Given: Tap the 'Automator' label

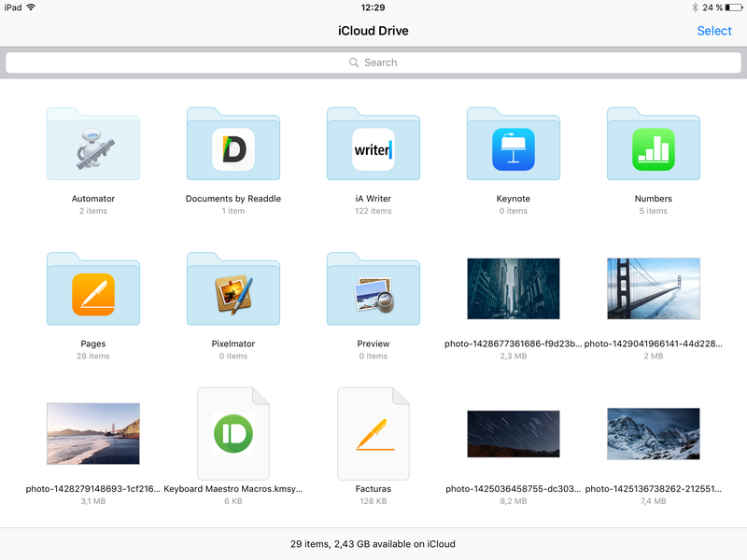Looking at the screenshot, I should 93,199.
